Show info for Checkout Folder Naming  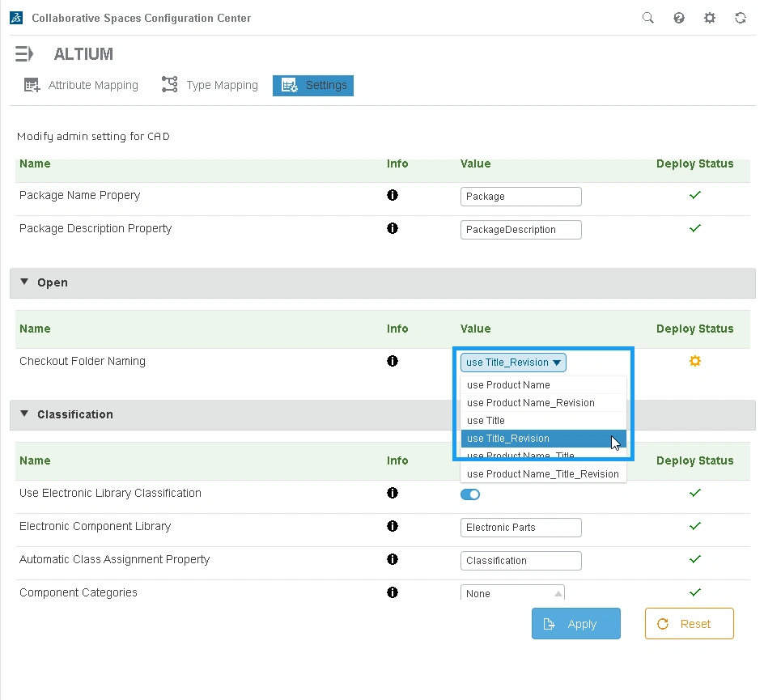click(393, 361)
